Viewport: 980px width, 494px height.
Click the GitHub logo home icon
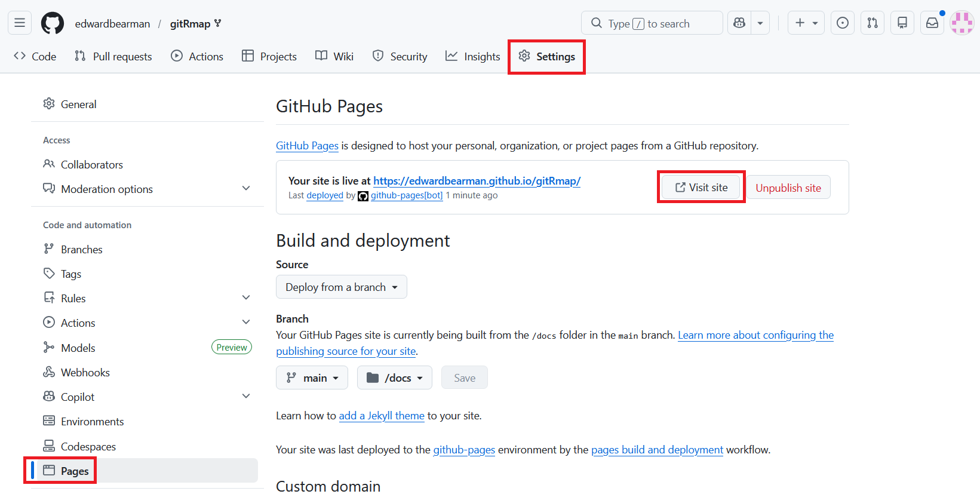52,23
